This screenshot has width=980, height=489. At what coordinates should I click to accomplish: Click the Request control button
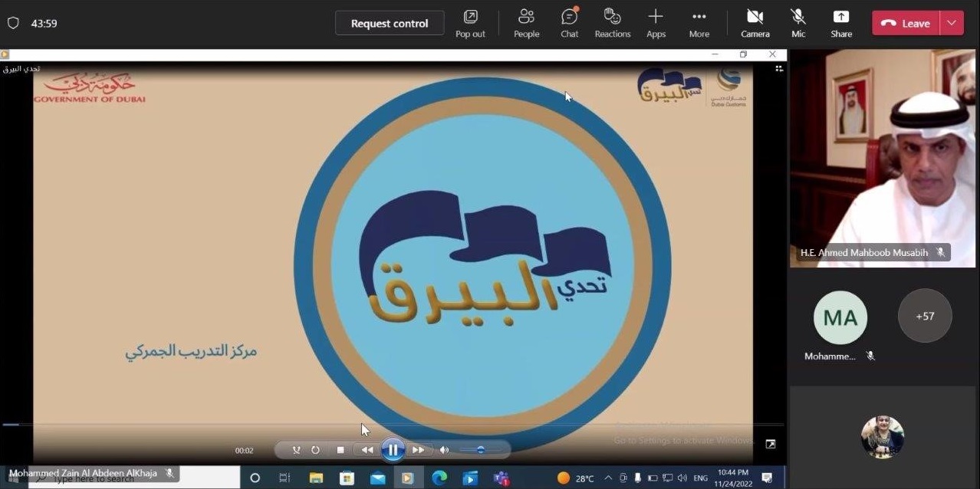coord(390,23)
